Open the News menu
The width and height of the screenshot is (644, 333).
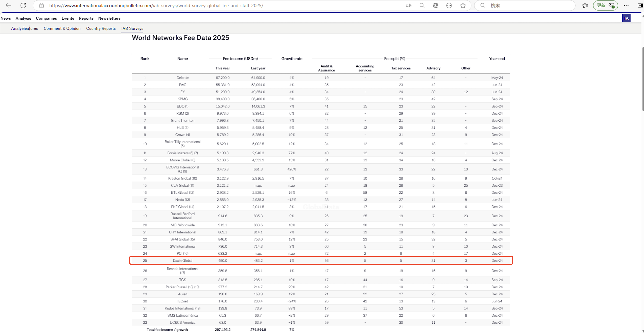[6, 18]
